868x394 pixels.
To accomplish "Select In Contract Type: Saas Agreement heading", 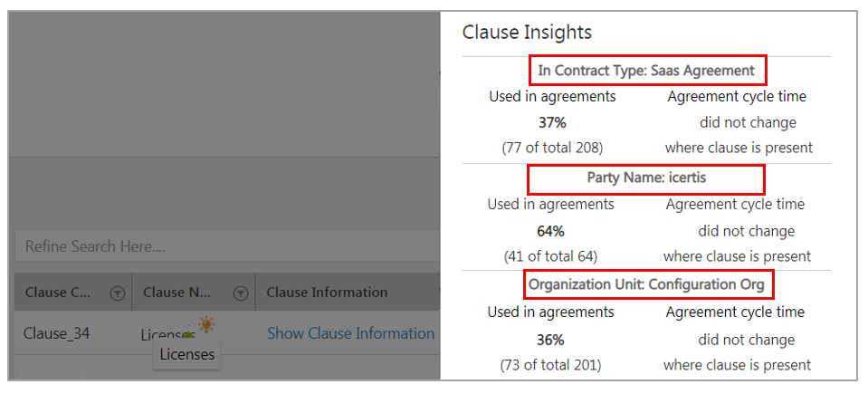I will pos(645,70).
